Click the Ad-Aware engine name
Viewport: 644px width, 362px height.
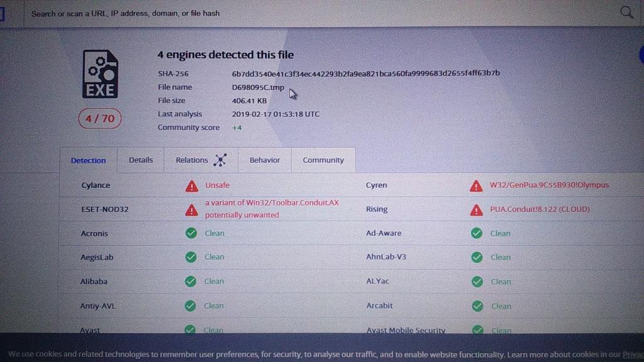[384, 233]
